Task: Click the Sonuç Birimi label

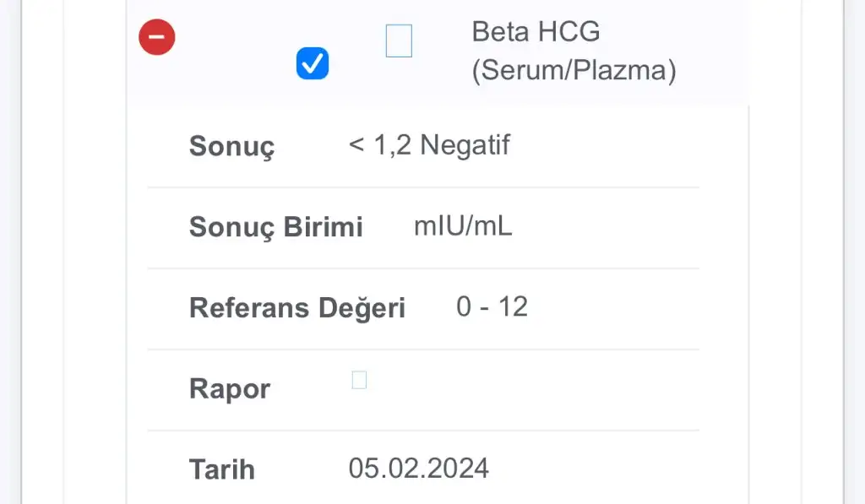Action: [276, 226]
